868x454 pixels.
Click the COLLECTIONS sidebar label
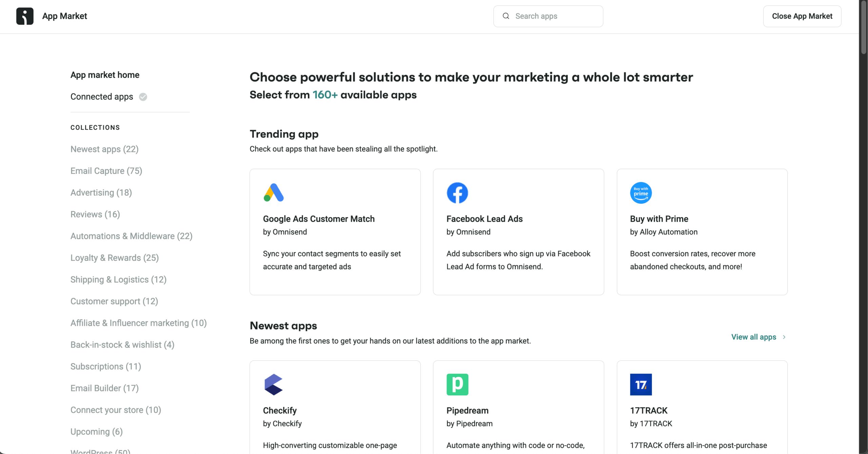95,127
